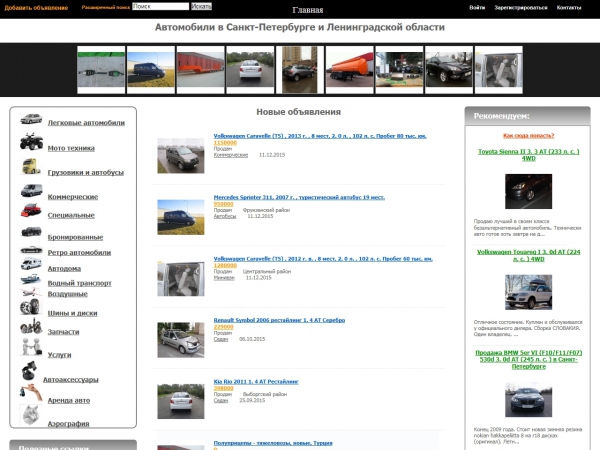
Task: Click Добавить объявление in the top bar
Action: tap(36, 8)
